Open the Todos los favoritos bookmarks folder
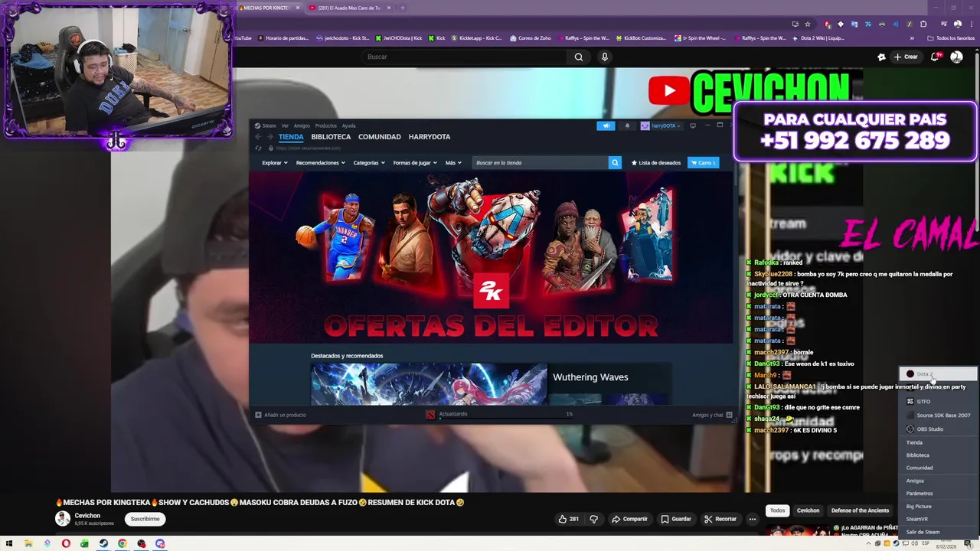980x551 pixels. [x=950, y=38]
